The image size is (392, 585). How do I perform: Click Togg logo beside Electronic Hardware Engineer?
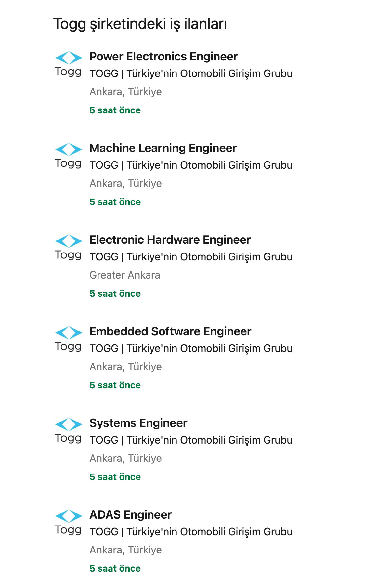(x=68, y=247)
